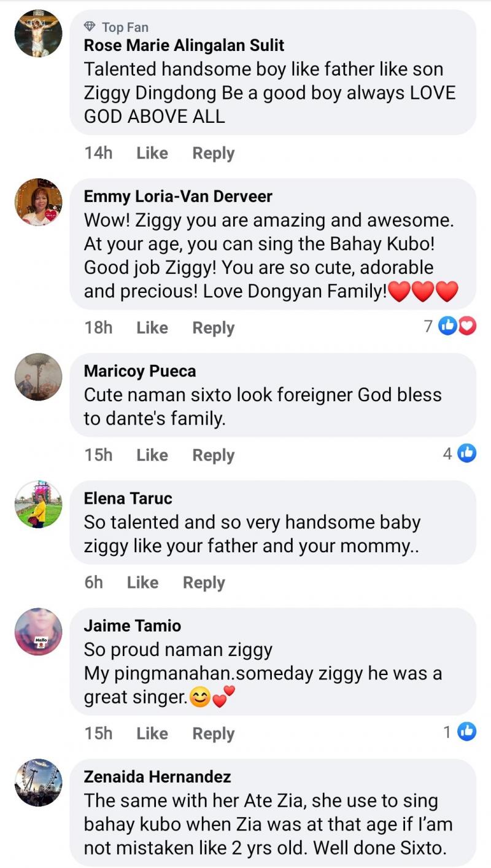Open Zenaida Hernandez's profile name link

(x=157, y=777)
